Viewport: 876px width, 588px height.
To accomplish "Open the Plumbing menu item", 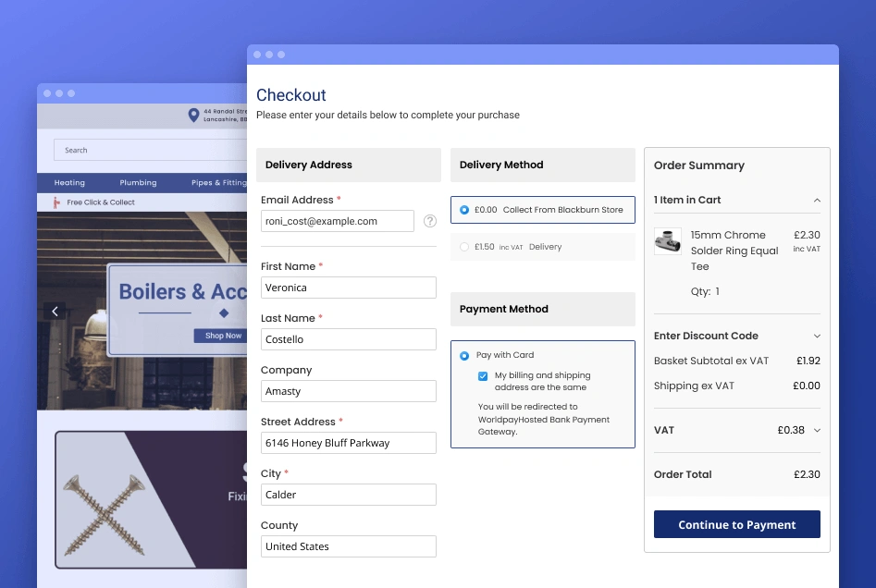I will 138,183.
